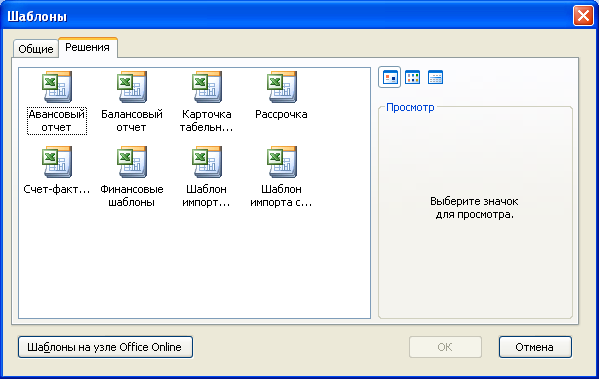This screenshot has height=379, width=599.
Task: Switch to large icons view
Action: click(x=390, y=77)
